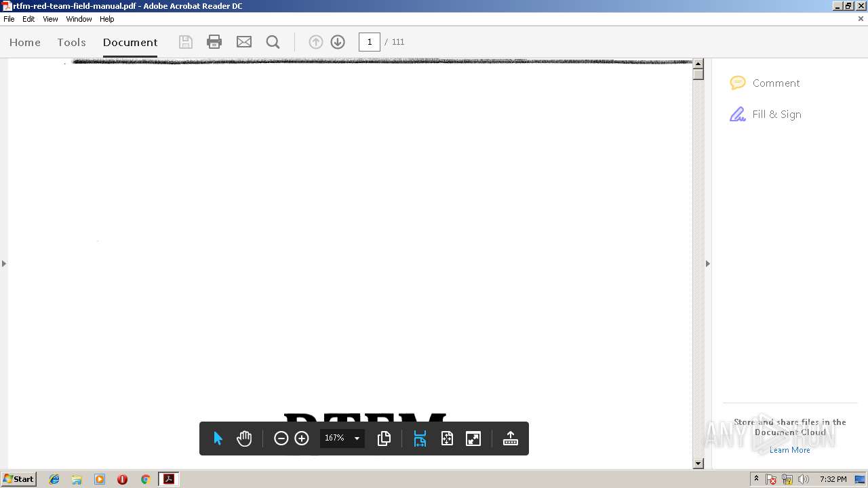Open the File menu
This screenshot has height=488, width=868.
[x=9, y=19]
